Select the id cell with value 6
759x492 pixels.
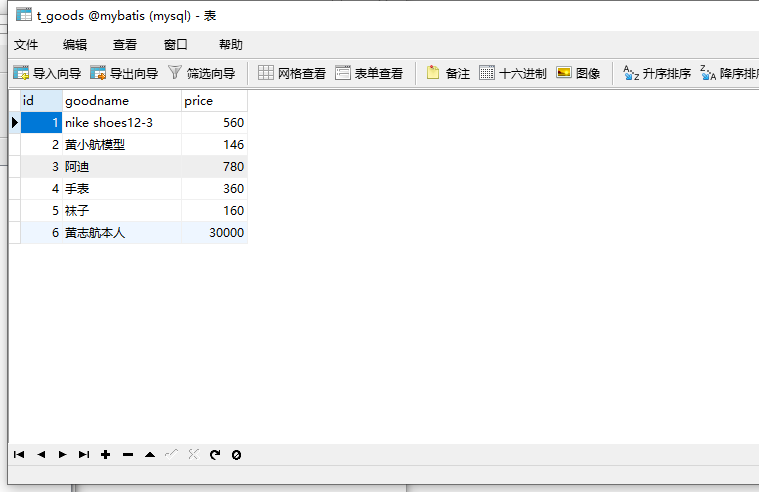(42, 232)
